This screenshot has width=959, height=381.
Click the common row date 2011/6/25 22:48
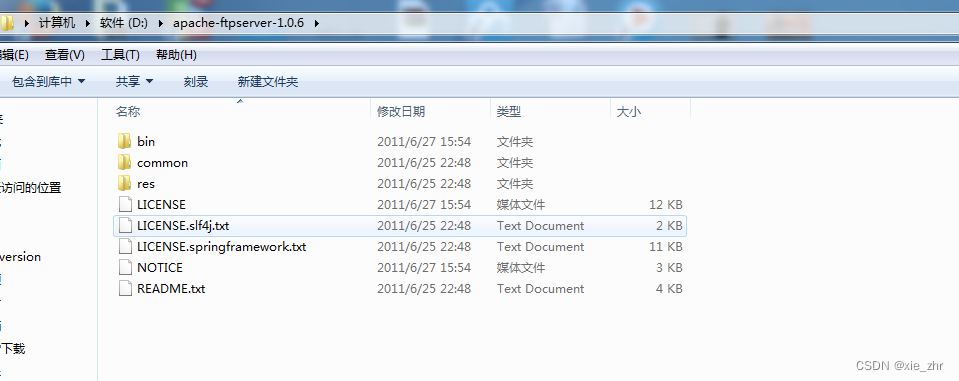(x=424, y=163)
